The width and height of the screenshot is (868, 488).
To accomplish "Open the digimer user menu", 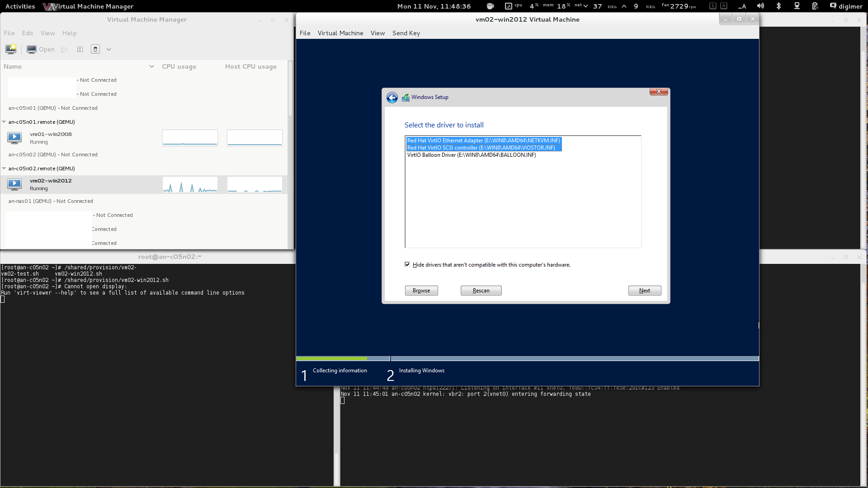I will 846,6.
